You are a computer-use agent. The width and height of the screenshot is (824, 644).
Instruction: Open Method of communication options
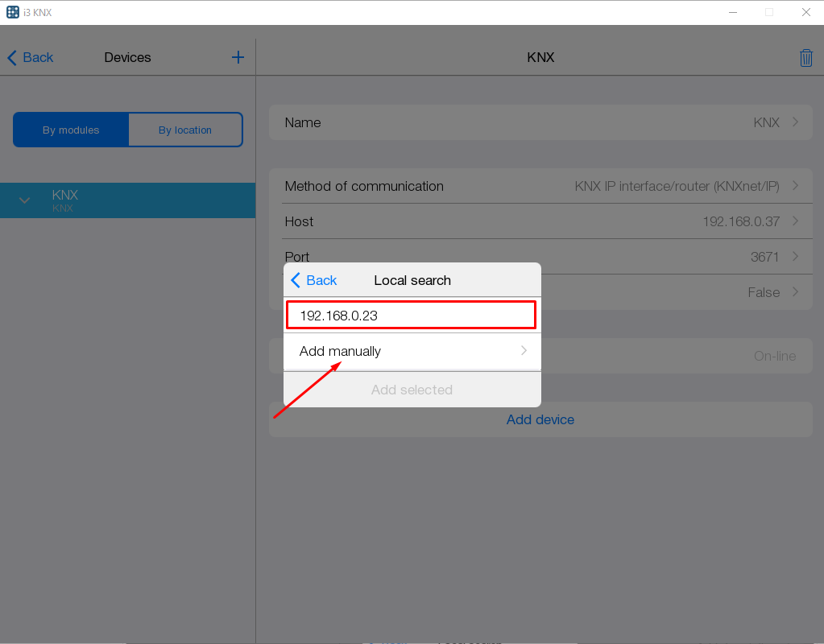tap(540, 186)
